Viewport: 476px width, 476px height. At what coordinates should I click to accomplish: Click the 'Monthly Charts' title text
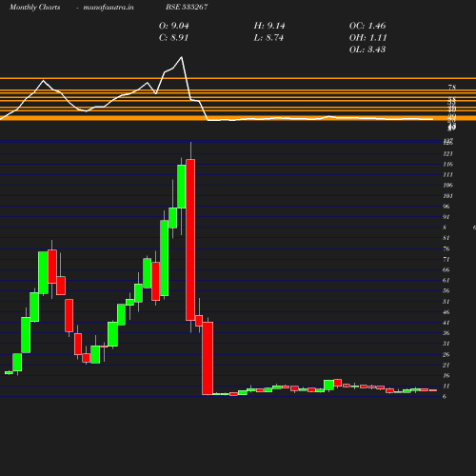click(34, 7)
